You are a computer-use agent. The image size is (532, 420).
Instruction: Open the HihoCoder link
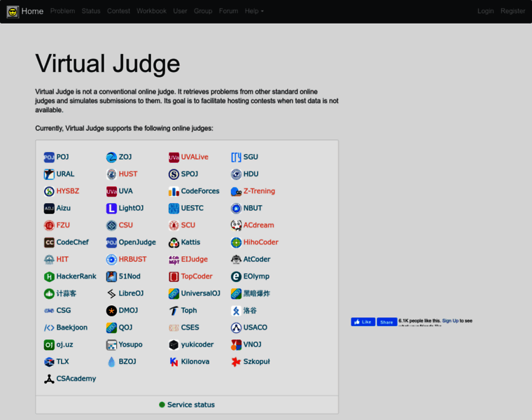click(260, 242)
